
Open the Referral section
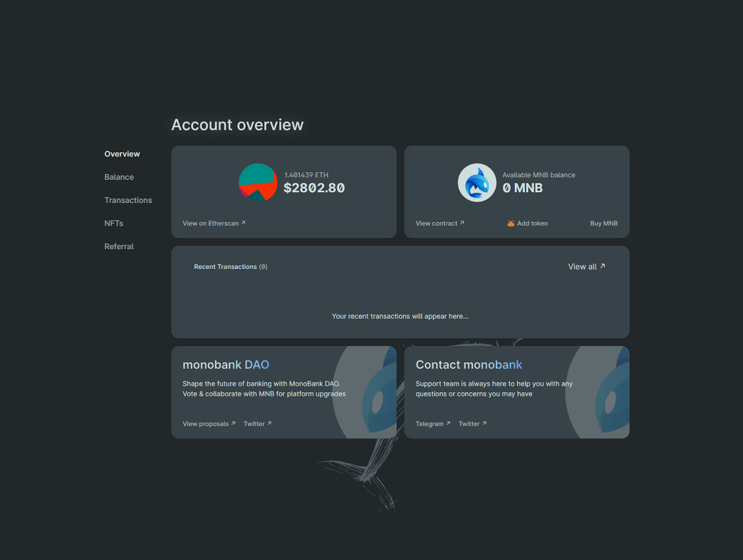[119, 246]
